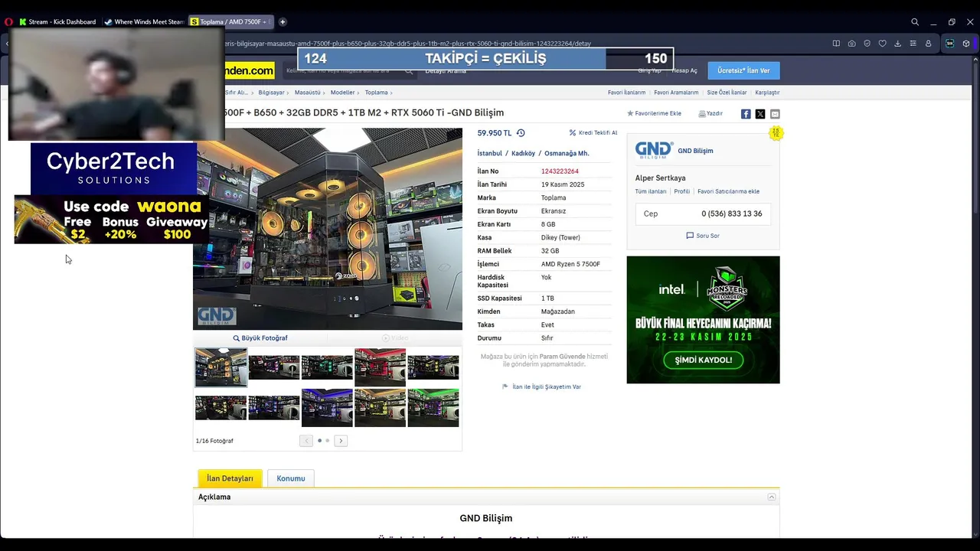The height and width of the screenshot is (551, 980).
Task: Click the Opera logo menu icon
Action: click(8, 22)
